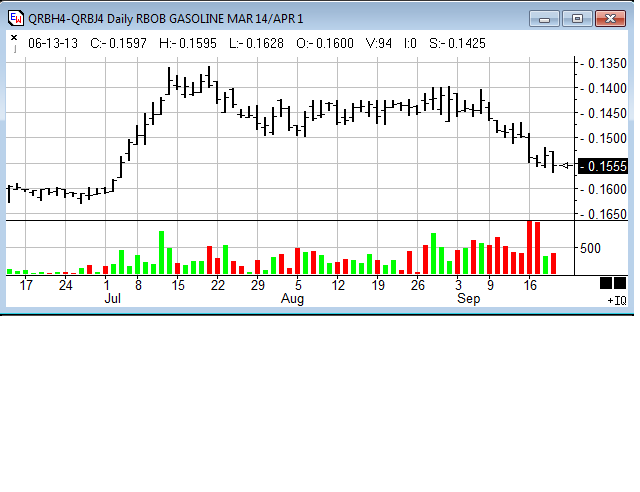
Task: Click the -0.1350 price axis label
Action: [x=603, y=64]
